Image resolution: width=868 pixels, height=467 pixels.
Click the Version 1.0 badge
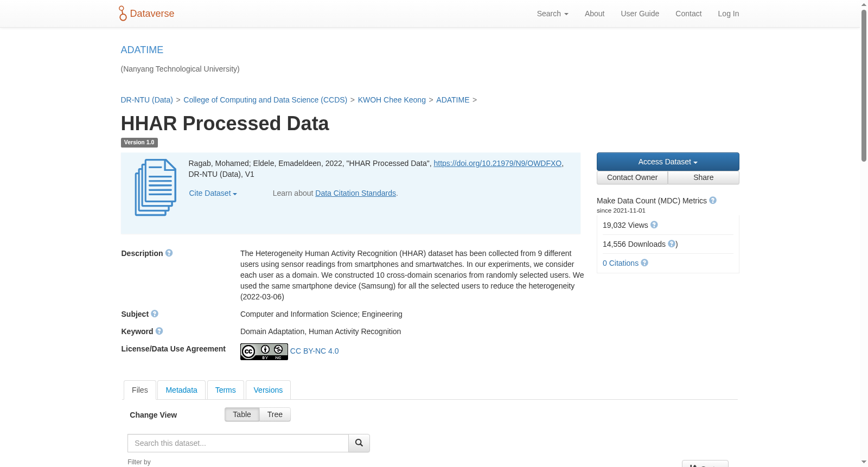pos(139,143)
